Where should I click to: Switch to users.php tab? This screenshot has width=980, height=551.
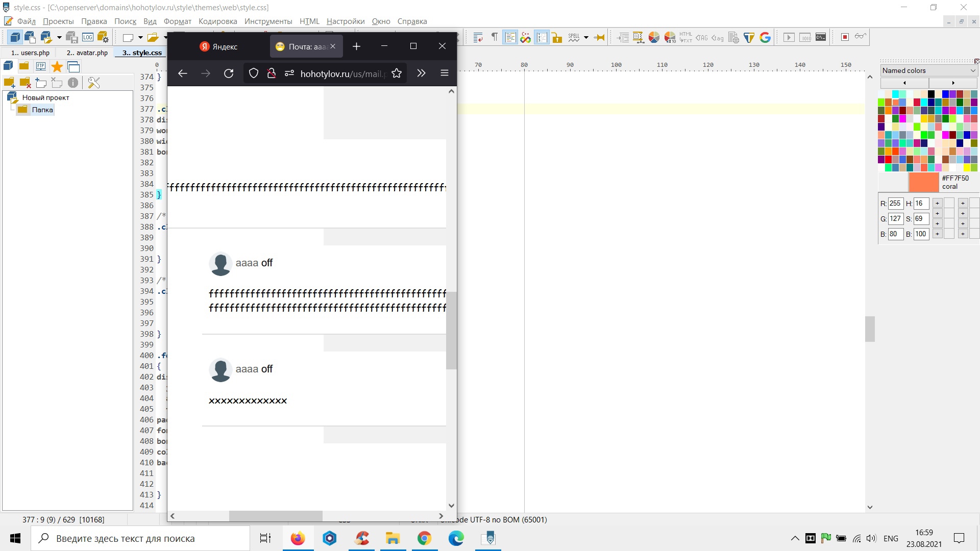(31, 53)
